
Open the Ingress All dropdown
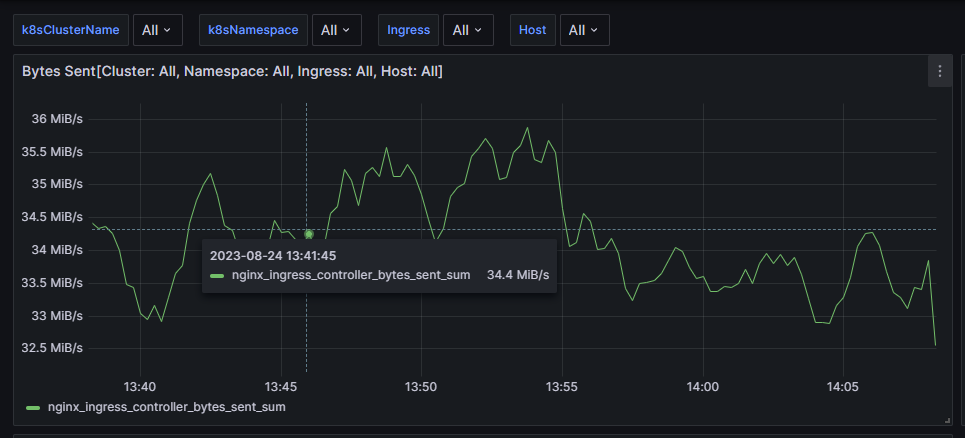tap(467, 30)
